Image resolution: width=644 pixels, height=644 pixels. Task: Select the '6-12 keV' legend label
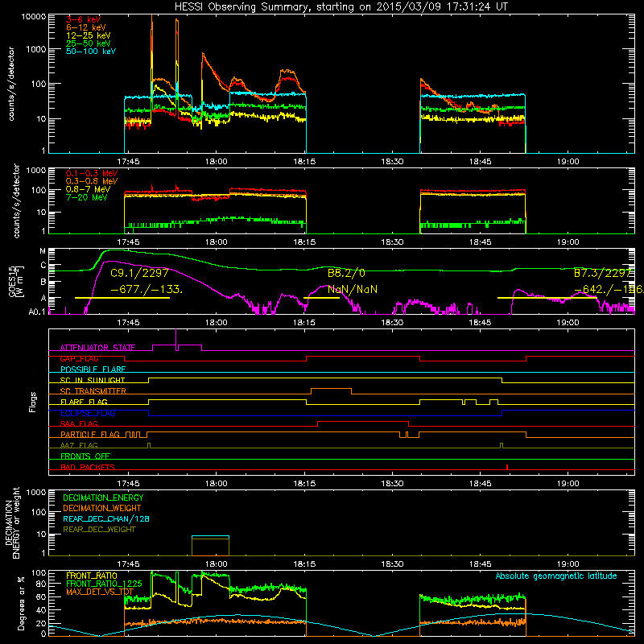(86, 27)
